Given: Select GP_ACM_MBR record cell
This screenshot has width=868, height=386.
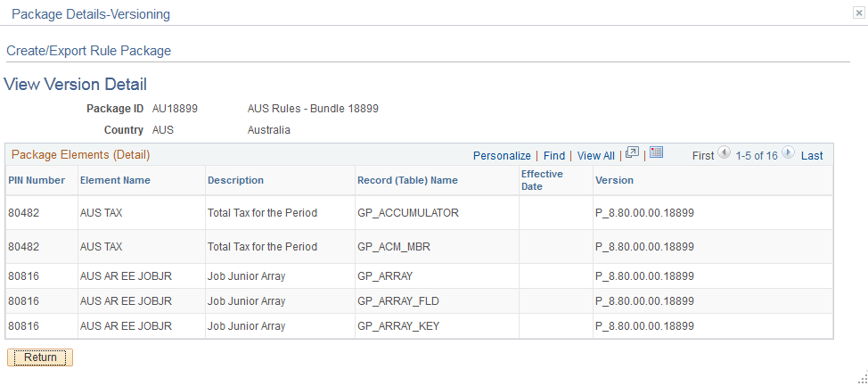Looking at the screenshot, I should click(x=394, y=246).
